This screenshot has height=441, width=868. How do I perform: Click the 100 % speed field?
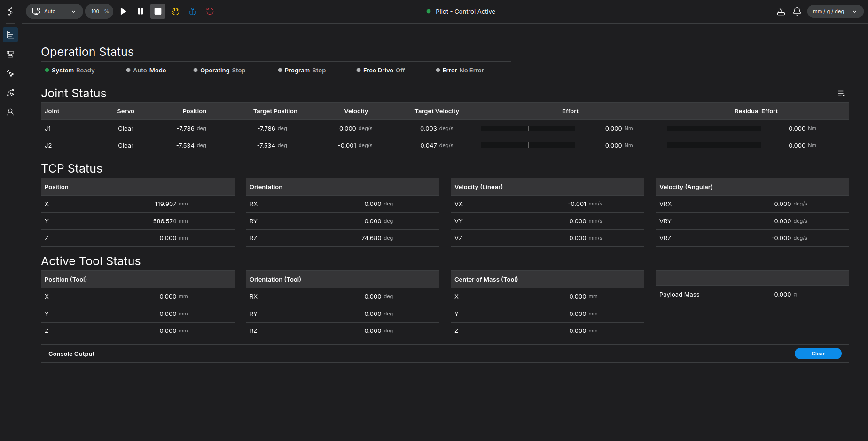(99, 11)
